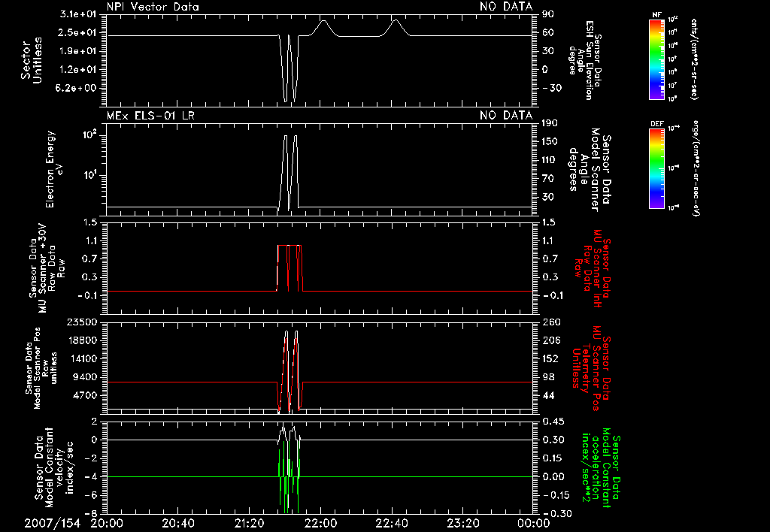Screen dimensions: 770x532
Task: Click the '2007/154' date label
Action: (52, 524)
